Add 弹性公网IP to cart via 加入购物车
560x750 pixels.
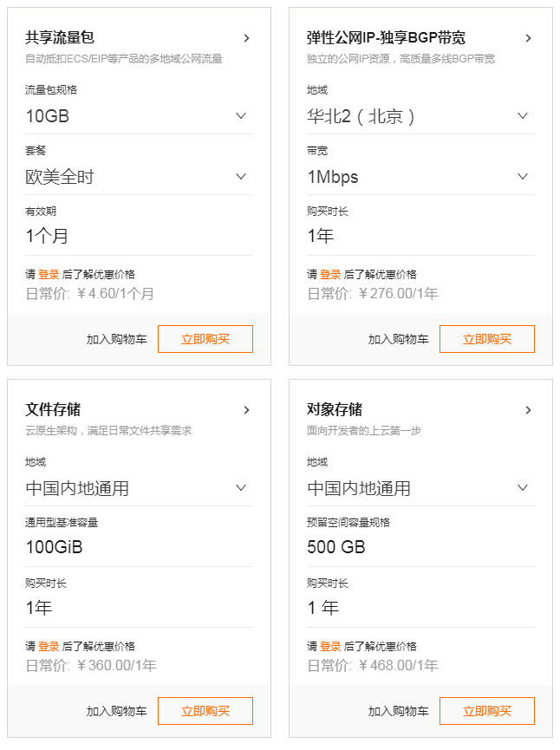point(398,339)
